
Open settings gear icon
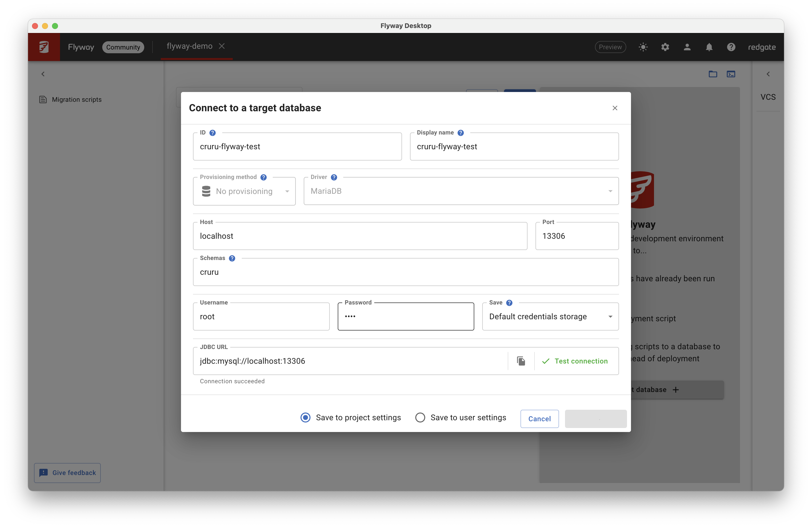[x=665, y=47]
